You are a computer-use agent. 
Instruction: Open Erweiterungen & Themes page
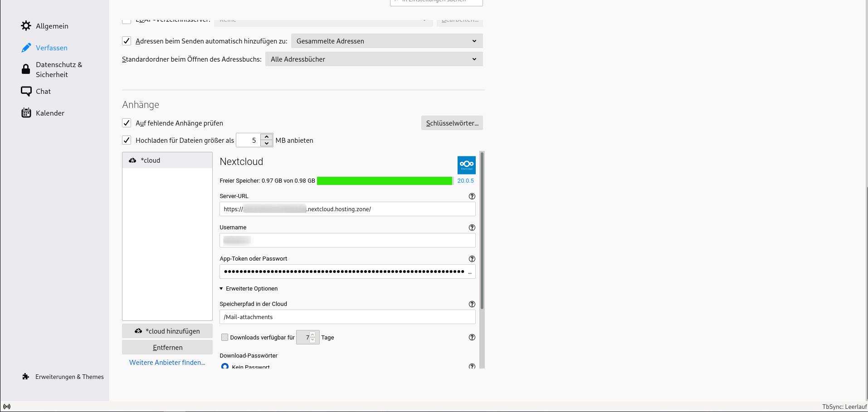point(69,377)
